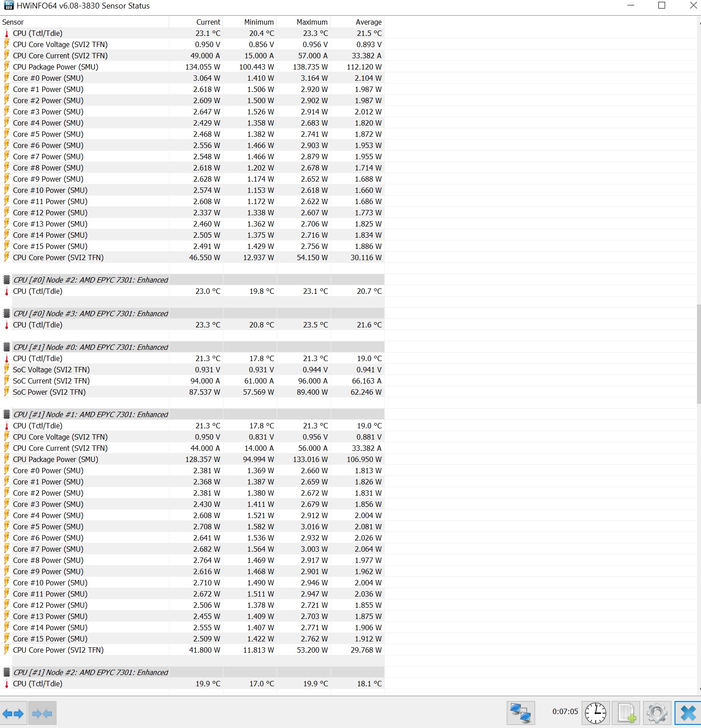Close sensors with the blue X icon
701x728 pixels.
click(x=688, y=713)
